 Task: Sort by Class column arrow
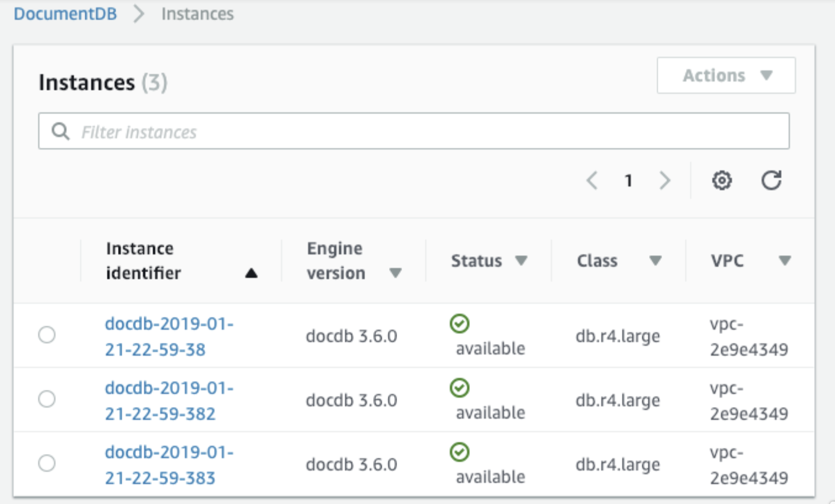coord(656,261)
